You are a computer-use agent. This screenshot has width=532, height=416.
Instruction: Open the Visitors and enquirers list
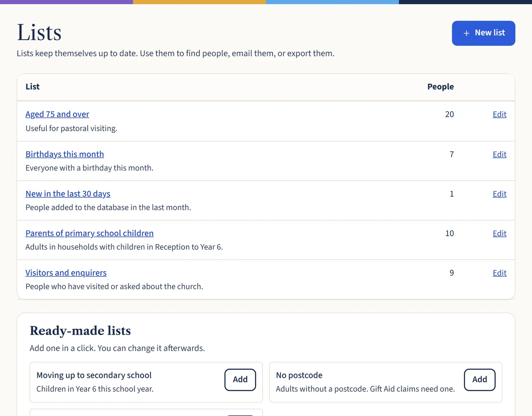point(66,273)
